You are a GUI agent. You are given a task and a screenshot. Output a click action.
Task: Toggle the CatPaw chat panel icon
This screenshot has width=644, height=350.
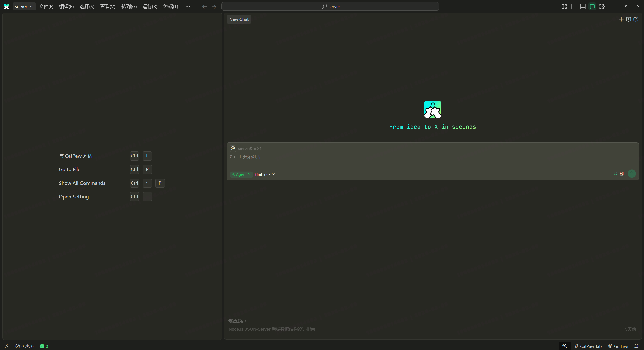592,6
